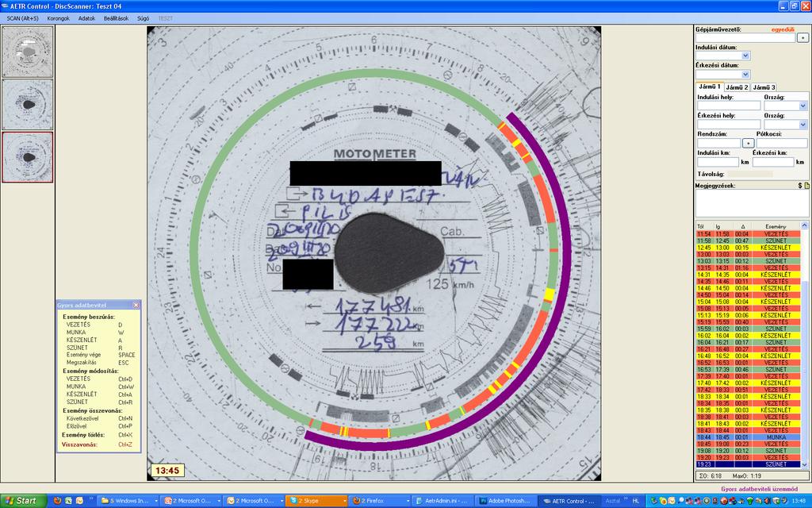The height and width of the screenshot is (508, 812).
Task: Select the 16:53–17:39 SZÜNET row
Action: tap(749, 370)
